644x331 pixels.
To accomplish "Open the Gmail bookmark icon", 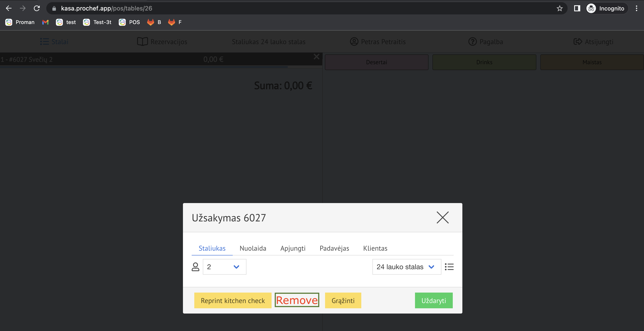I will (x=45, y=22).
